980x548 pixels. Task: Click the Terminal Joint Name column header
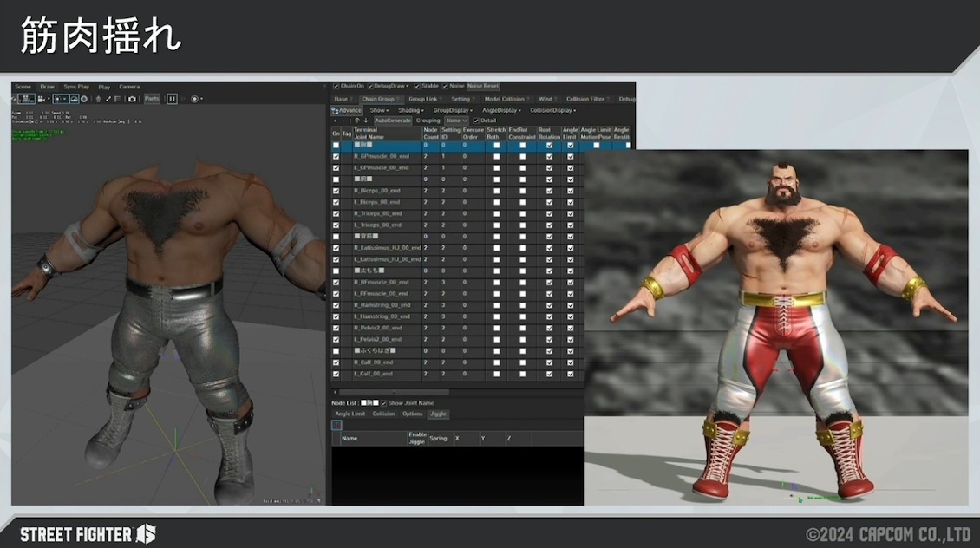(388, 134)
